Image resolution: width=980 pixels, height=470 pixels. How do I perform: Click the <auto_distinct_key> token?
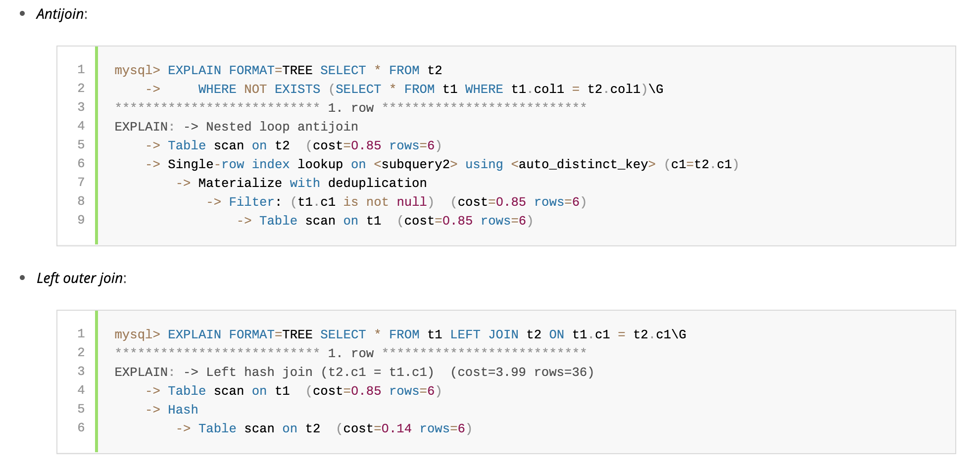pos(583,164)
